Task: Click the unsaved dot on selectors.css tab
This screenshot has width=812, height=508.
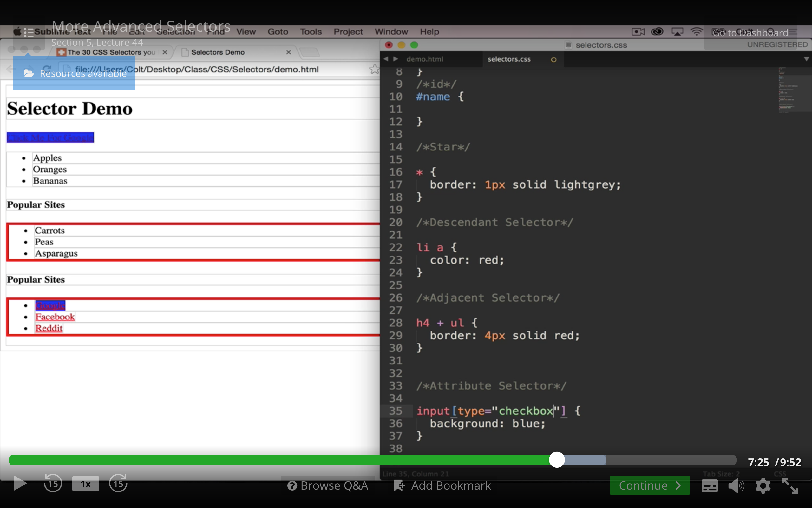Action: pyautogui.click(x=553, y=59)
